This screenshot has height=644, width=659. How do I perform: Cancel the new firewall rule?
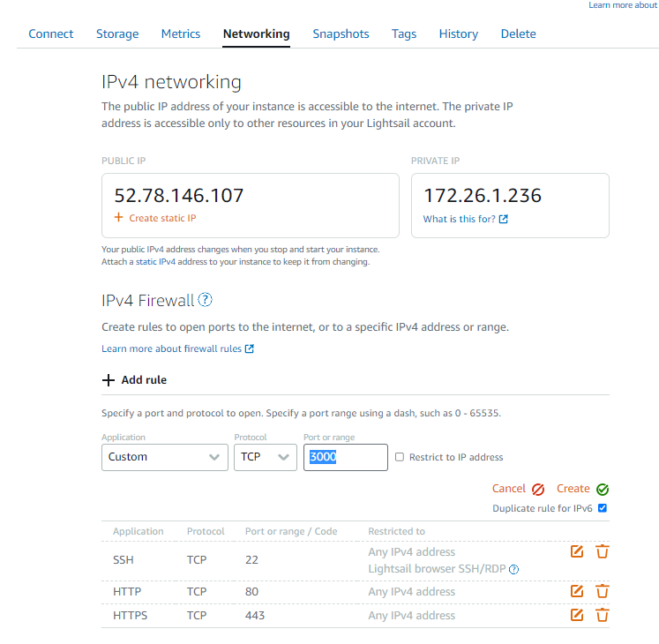519,489
